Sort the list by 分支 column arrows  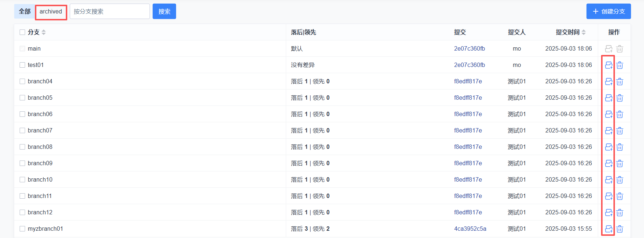pyautogui.click(x=44, y=32)
